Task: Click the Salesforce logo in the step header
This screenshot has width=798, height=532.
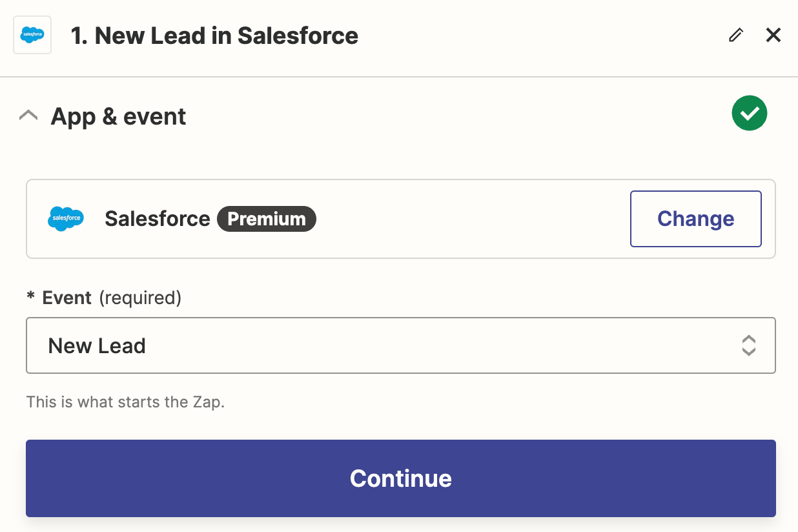Action: [x=32, y=35]
